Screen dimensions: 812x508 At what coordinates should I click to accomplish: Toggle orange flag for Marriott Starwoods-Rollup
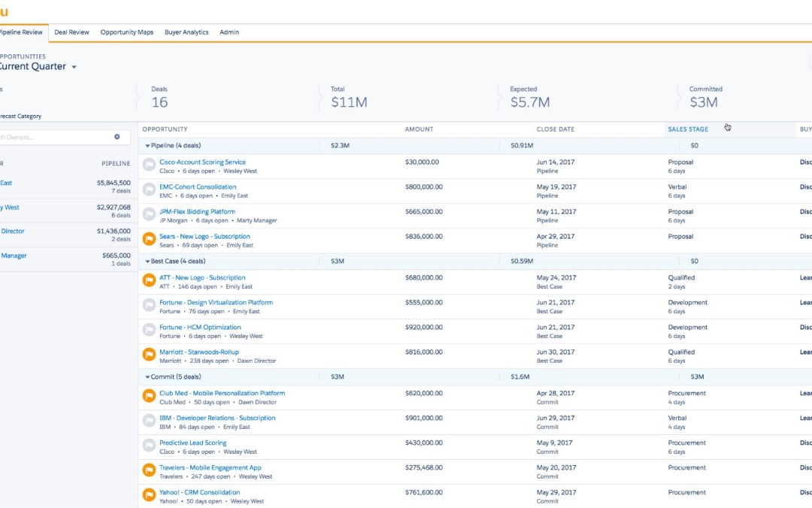point(149,354)
